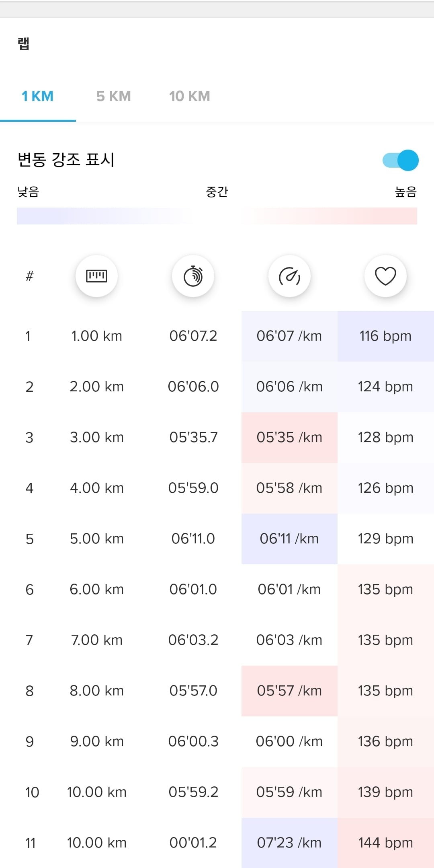Tap the 139 bpm cell in lap 10
This screenshot has height=868, width=434.
(x=385, y=792)
